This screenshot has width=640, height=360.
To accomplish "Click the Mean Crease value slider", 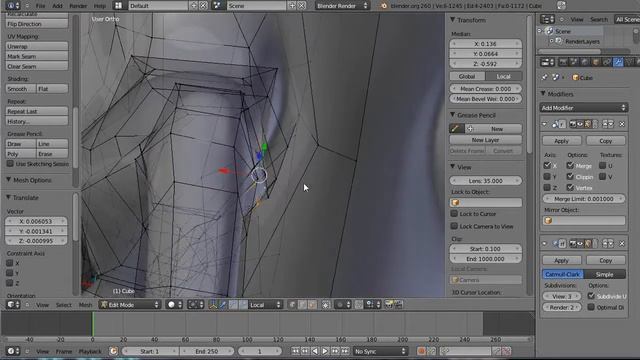I will pyautogui.click(x=486, y=89).
